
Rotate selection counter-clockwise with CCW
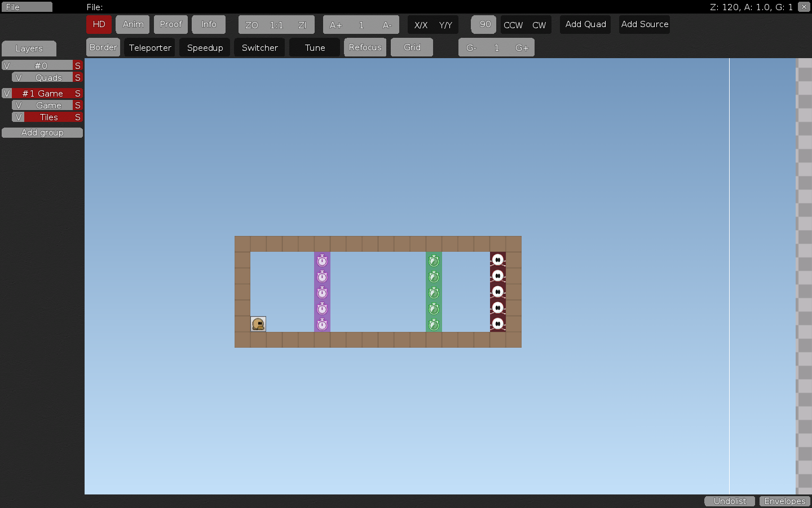(x=513, y=25)
